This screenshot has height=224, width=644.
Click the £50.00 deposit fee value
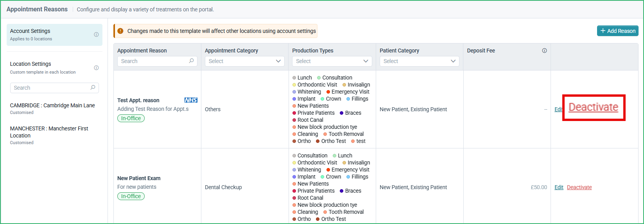[539, 187]
